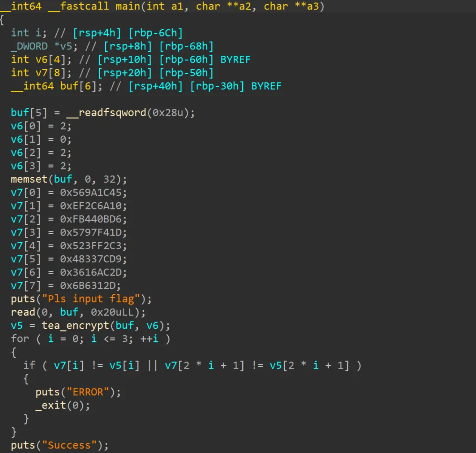
Task: Select the "ERROR" string literal
Action: pos(88,392)
